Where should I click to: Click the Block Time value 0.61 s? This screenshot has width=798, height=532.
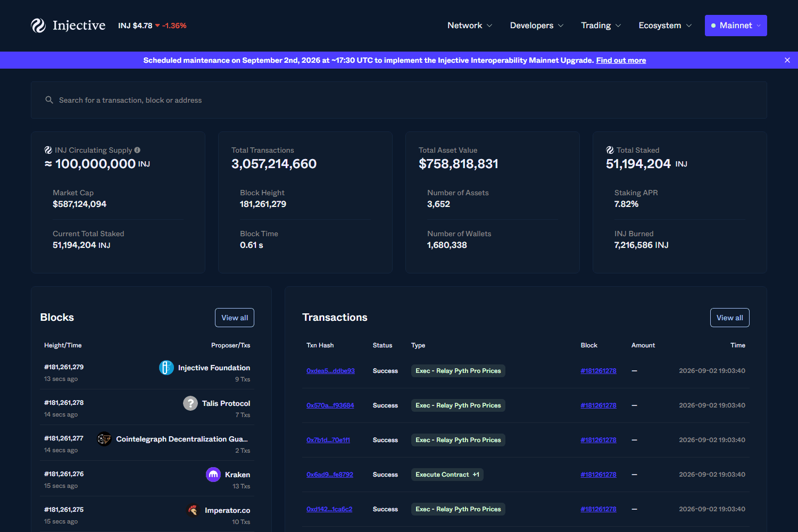(x=251, y=245)
